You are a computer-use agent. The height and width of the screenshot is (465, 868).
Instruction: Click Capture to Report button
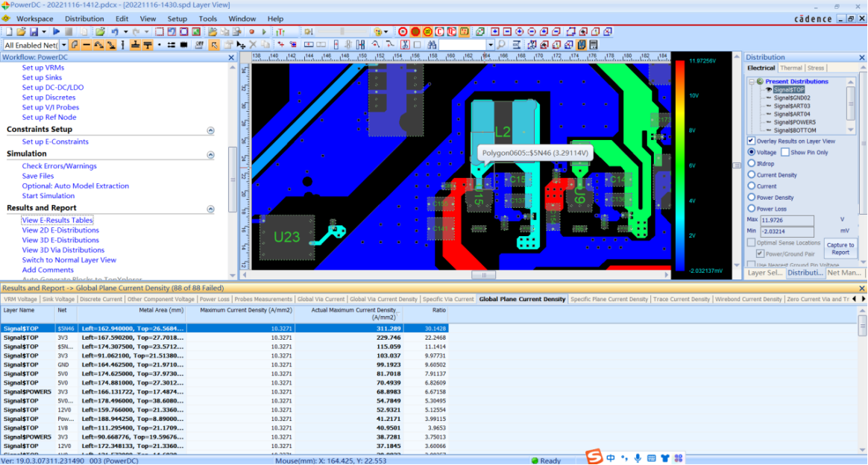coord(840,249)
